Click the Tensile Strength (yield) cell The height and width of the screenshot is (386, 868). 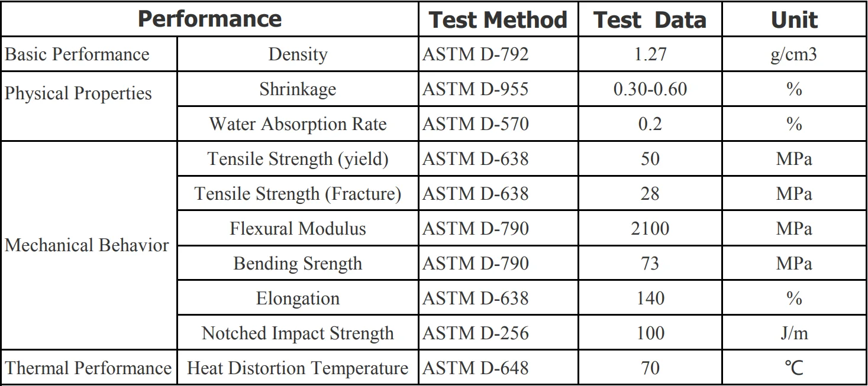298,159
